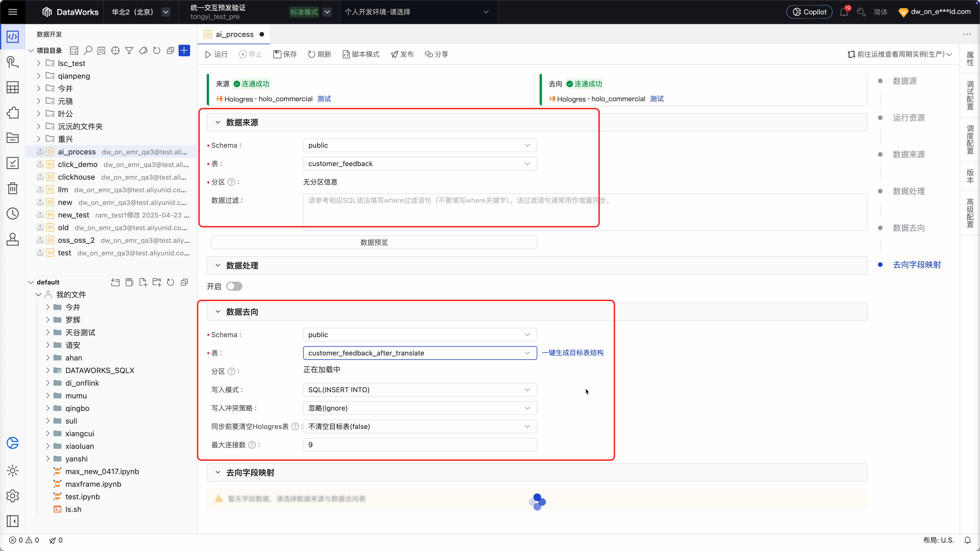This screenshot has width=980, height=551.
Task: Click the Publish (发布) icon
Action: 395,54
